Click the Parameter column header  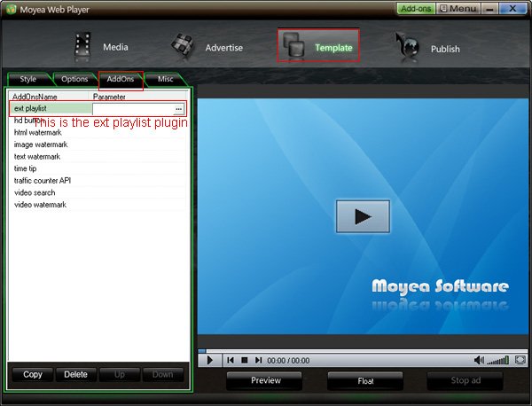(x=137, y=97)
